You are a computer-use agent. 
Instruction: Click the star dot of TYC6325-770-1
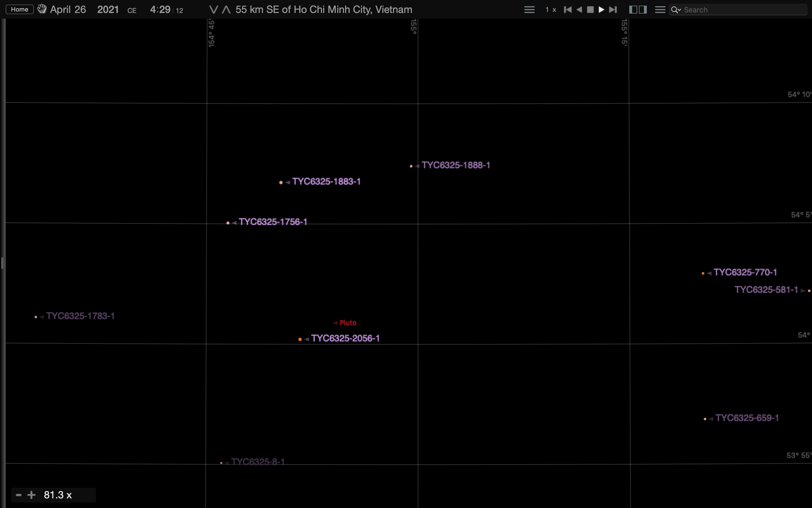click(x=703, y=273)
